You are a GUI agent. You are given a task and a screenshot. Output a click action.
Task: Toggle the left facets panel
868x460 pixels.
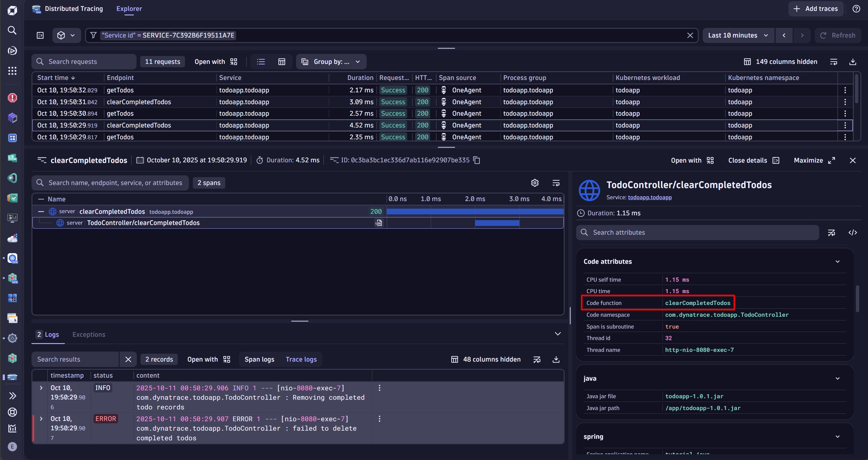pyautogui.click(x=40, y=35)
